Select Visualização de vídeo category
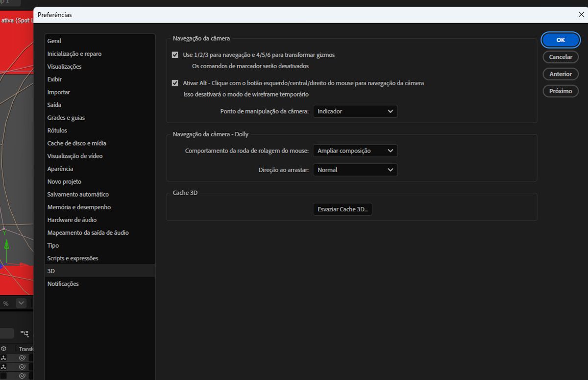The width and height of the screenshot is (588, 380). 99,156
